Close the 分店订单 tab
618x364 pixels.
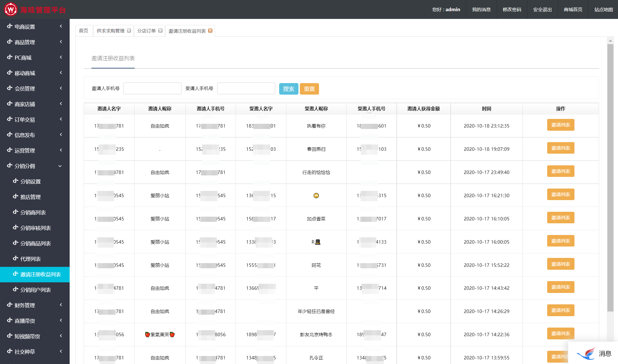coord(160,31)
